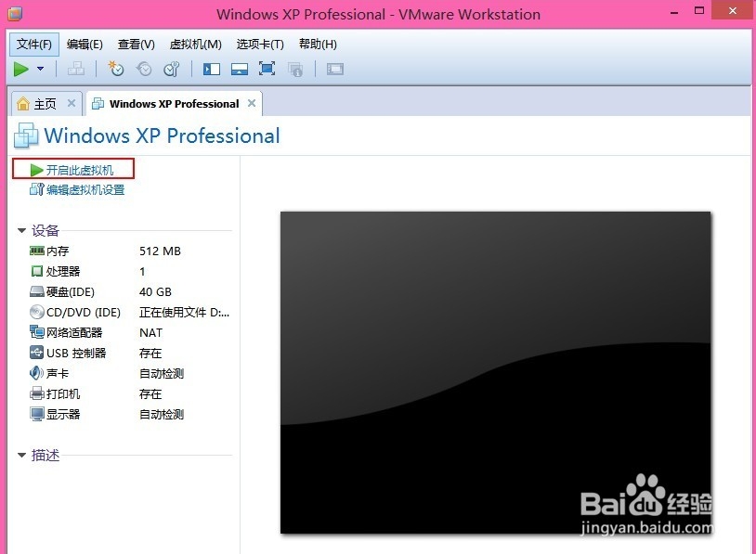Click the Unity mode toolbar icon
Screen dimensions: 756x554
(x=295, y=70)
